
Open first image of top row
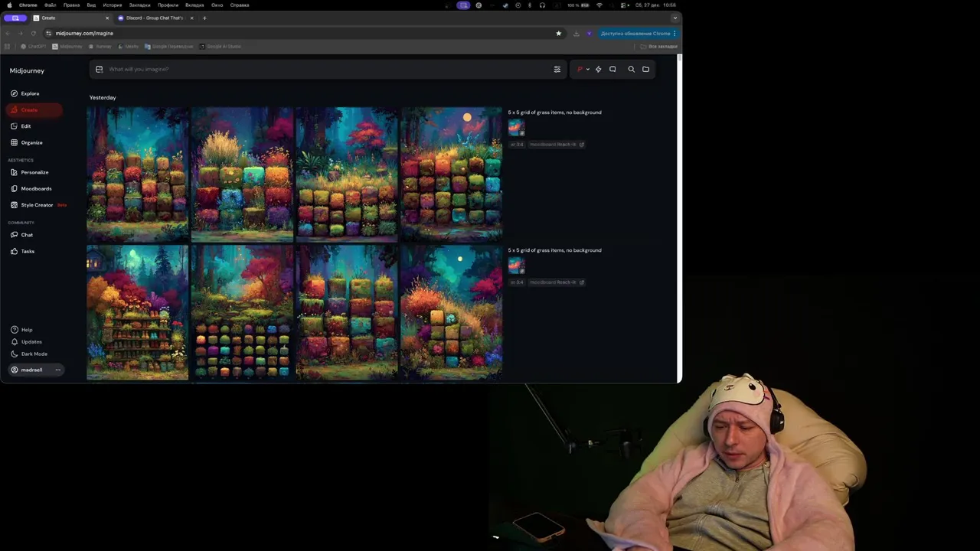pos(138,174)
